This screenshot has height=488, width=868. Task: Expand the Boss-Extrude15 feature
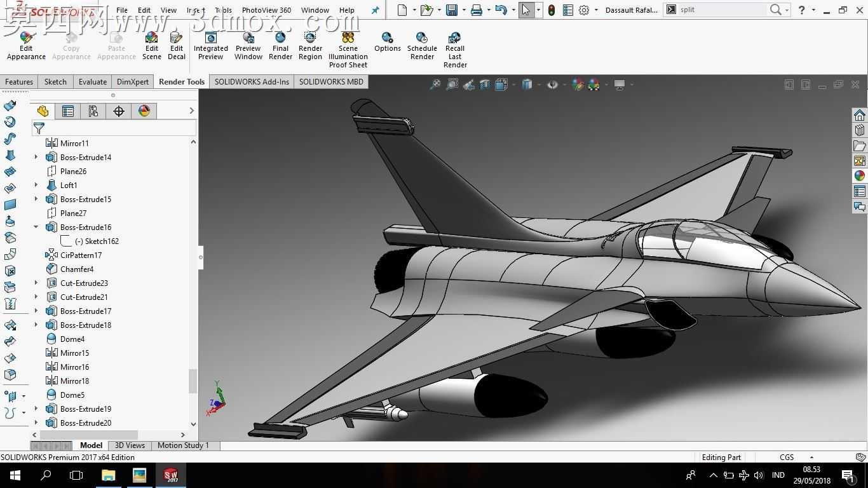coord(36,199)
